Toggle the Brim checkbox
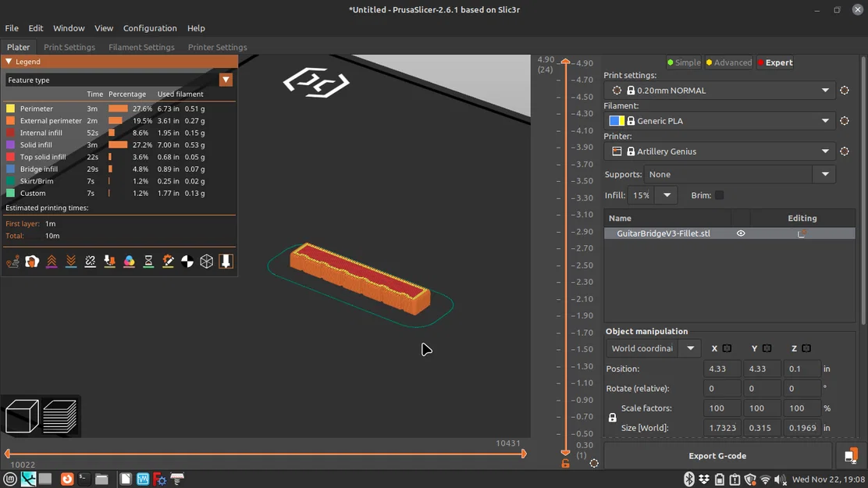The height and width of the screenshot is (488, 868). [x=719, y=195]
